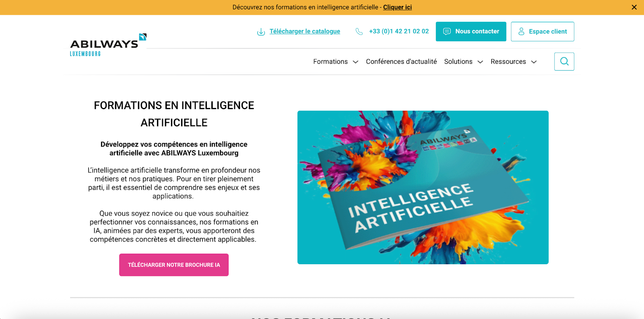Screen dimensions: 644x319
Task: Open the 'Télécharger le catalogue' link
Action: click(x=305, y=31)
